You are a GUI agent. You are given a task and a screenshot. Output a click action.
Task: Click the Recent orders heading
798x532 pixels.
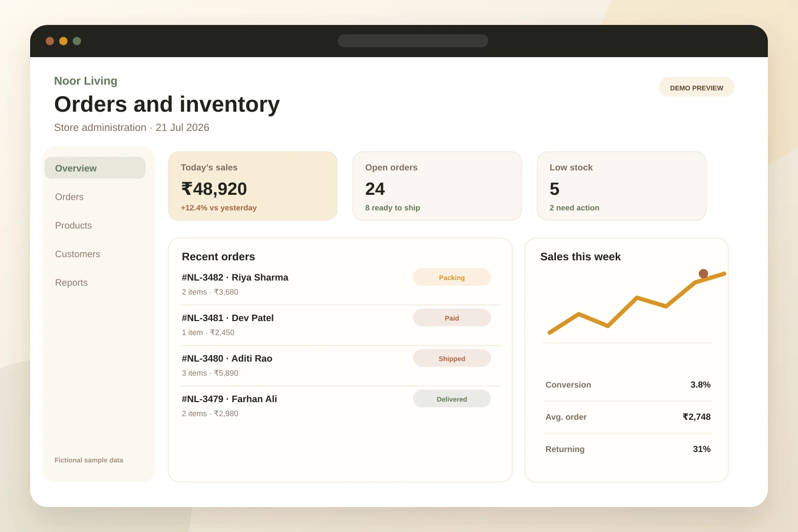tap(218, 257)
